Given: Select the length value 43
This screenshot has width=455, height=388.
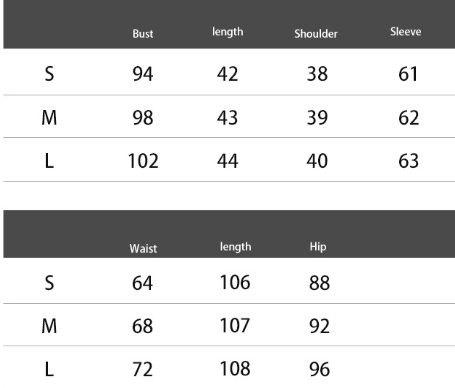Looking at the screenshot, I should tap(227, 118).
